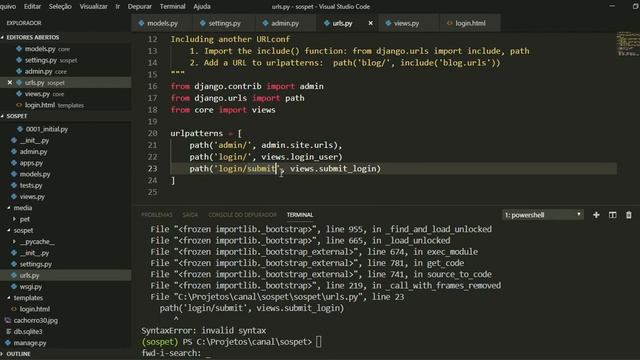
Task: Split the terminal panel
Action: (x=612, y=215)
